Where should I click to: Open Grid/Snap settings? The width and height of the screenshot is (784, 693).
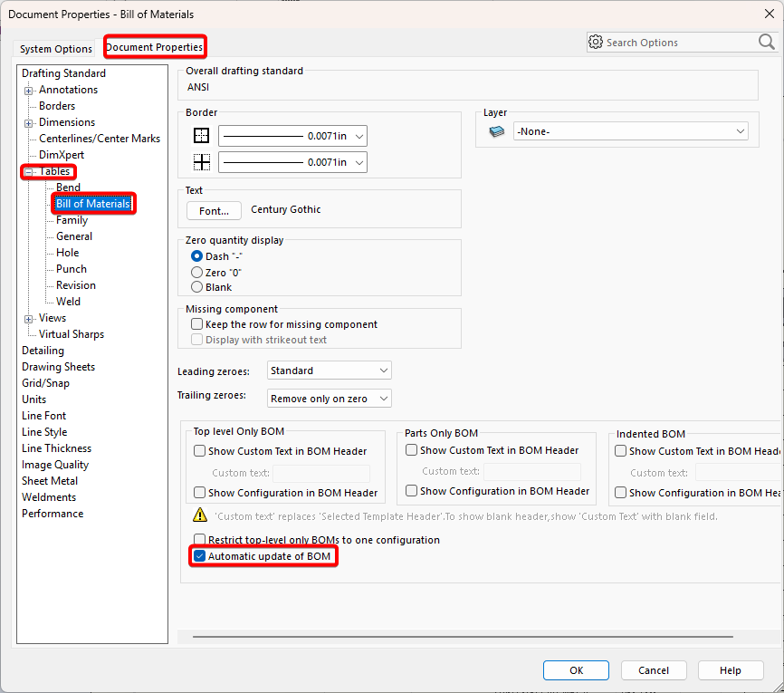click(x=45, y=383)
